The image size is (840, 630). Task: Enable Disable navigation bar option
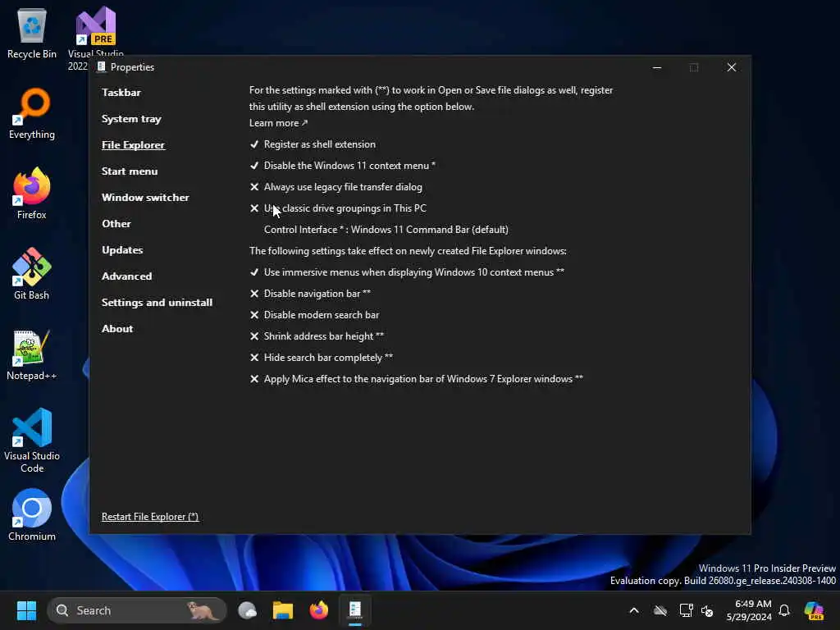tap(310, 294)
